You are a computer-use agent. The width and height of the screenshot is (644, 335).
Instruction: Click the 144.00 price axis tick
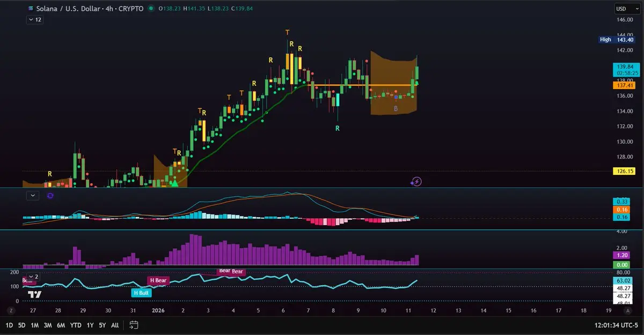point(625,35)
